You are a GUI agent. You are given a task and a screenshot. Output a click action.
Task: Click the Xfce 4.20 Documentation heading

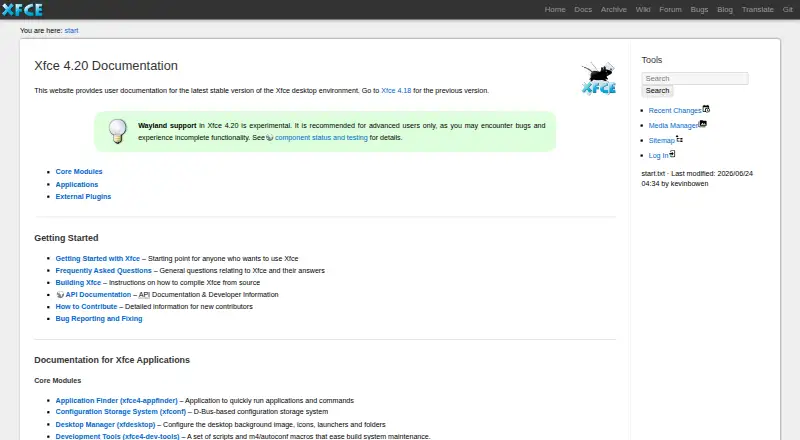point(106,66)
